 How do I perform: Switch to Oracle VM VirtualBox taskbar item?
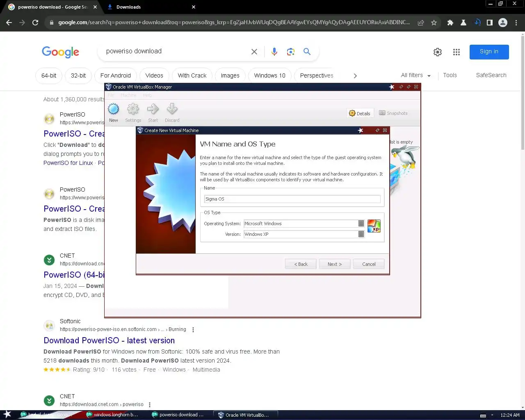245,415
